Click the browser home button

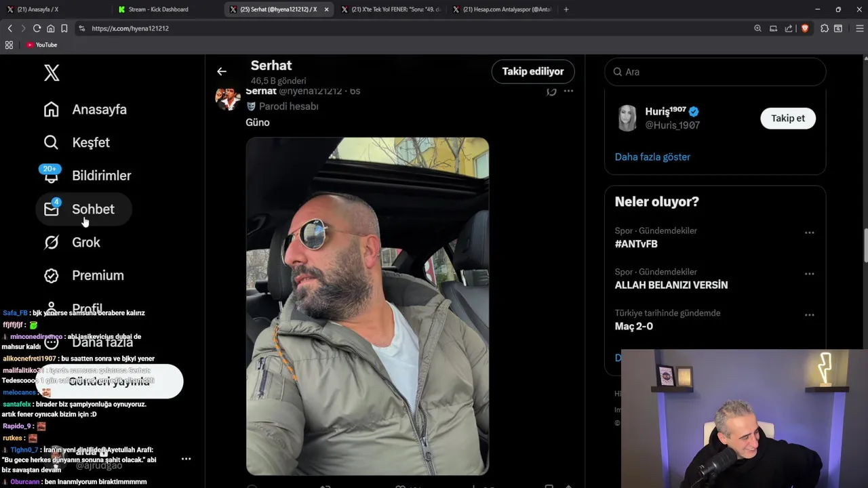click(51, 28)
